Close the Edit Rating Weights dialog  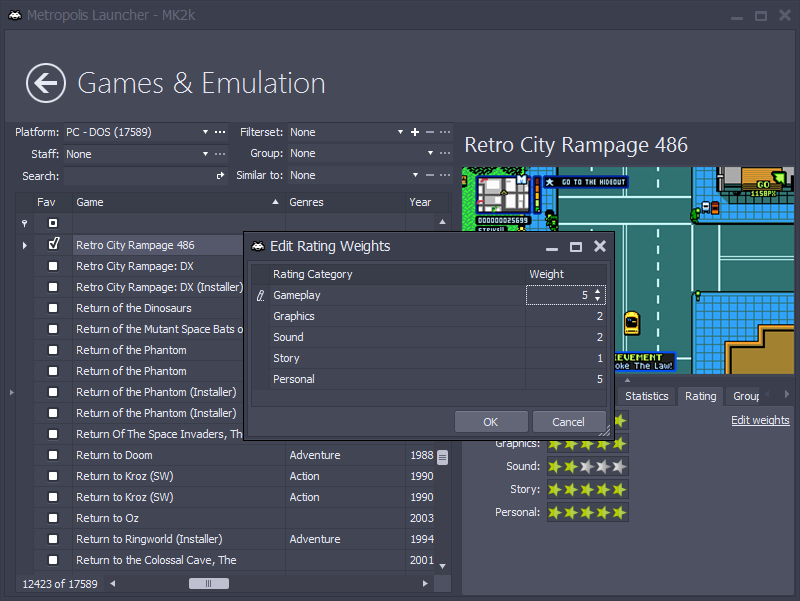coord(600,246)
